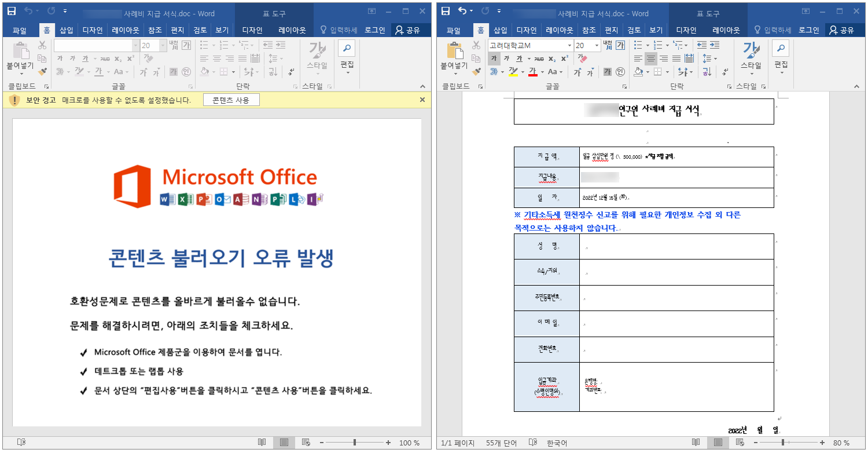Open the 파일 tab in left Word window

click(x=20, y=30)
